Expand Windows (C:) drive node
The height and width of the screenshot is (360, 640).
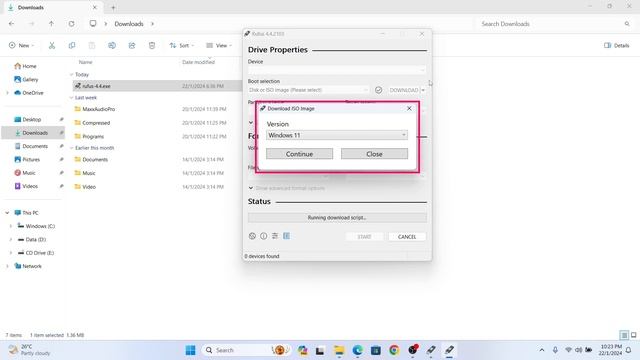pos(11,226)
